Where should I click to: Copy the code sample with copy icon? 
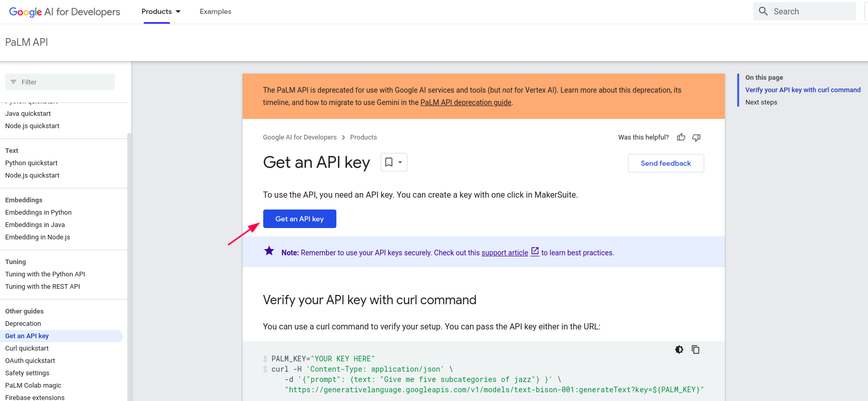click(x=695, y=350)
